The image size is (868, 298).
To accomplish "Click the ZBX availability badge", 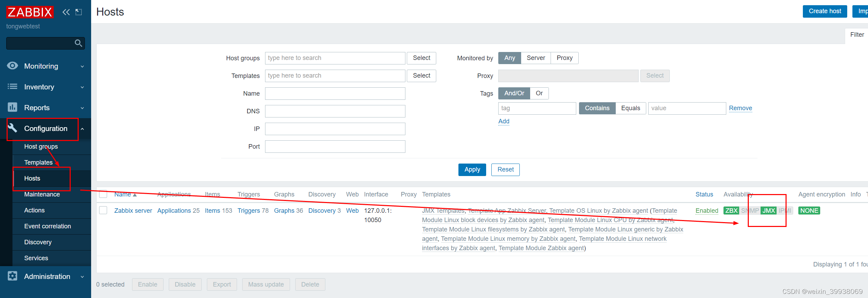I will (731, 211).
